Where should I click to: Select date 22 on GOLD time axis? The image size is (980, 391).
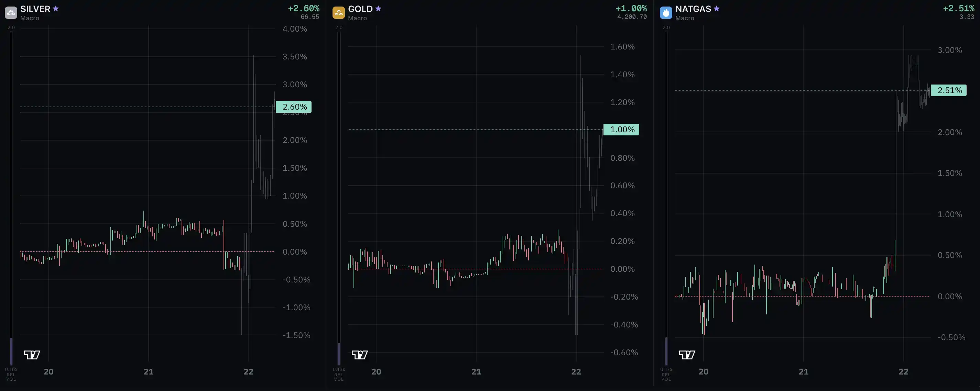click(576, 372)
